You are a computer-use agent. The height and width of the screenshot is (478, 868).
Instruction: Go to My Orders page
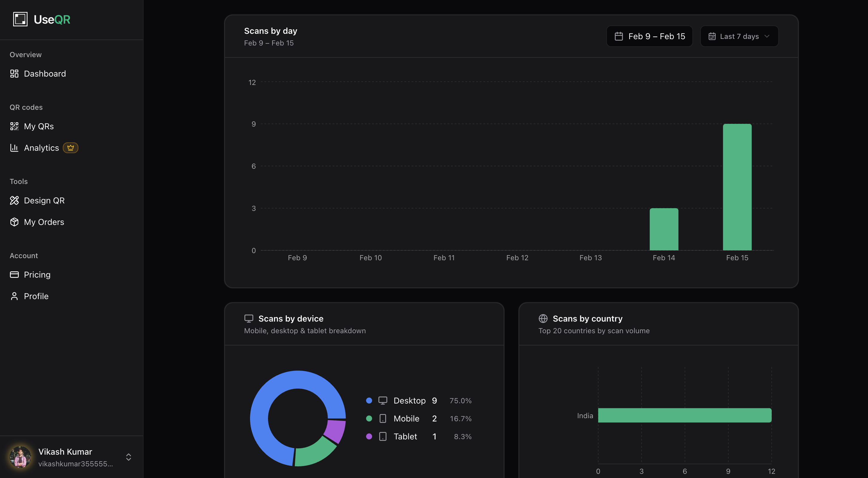pyautogui.click(x=44, y=222)
